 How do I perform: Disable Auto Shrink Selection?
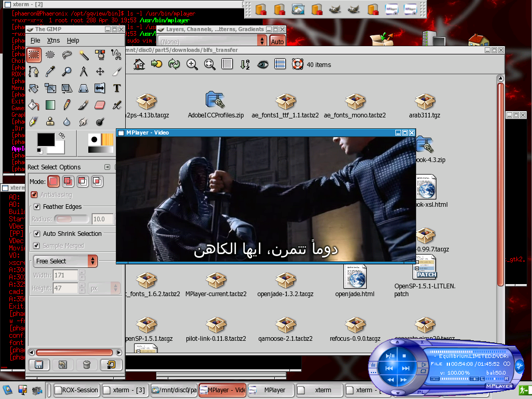coord(36,233)
